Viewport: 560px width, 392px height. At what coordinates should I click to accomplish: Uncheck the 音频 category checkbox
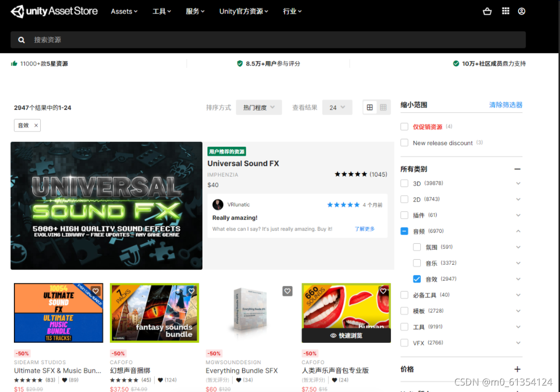point(404,231)
